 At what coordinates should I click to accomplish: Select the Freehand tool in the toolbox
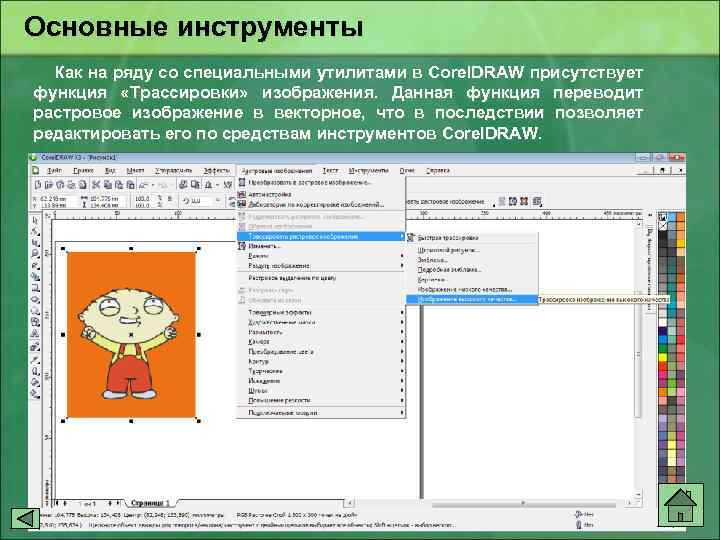[35, 266]
